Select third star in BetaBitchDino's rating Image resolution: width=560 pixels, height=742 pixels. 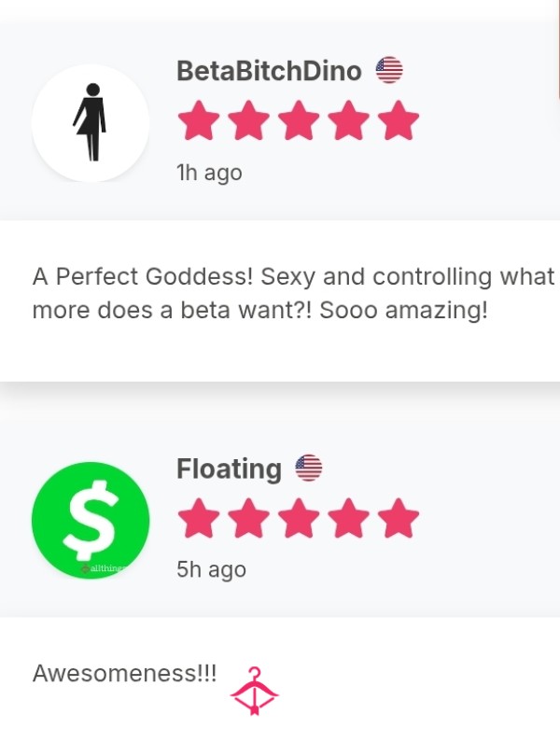[x=299, y=120]
